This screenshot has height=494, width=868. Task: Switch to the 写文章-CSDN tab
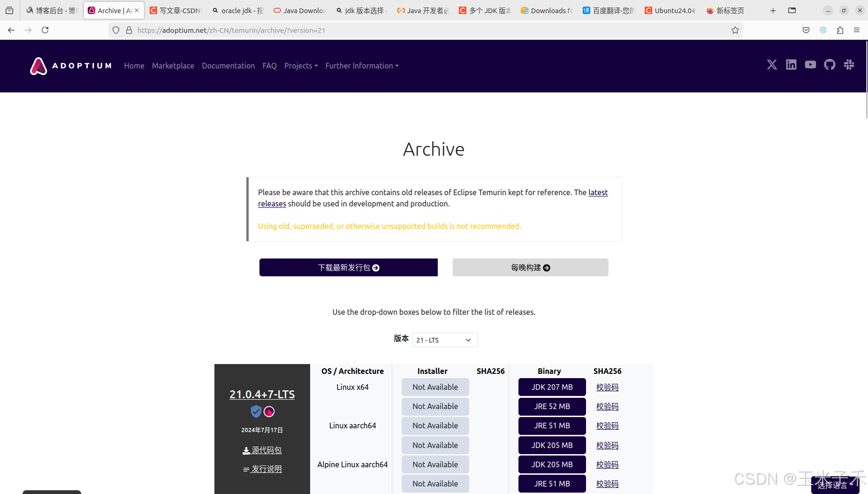pos(175,10)
